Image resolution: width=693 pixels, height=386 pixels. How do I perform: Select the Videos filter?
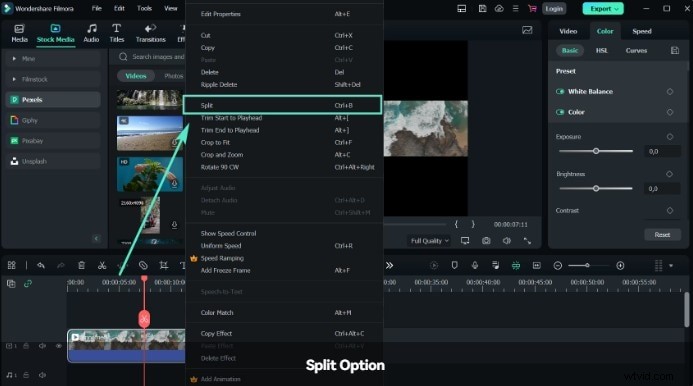point(136,76)
